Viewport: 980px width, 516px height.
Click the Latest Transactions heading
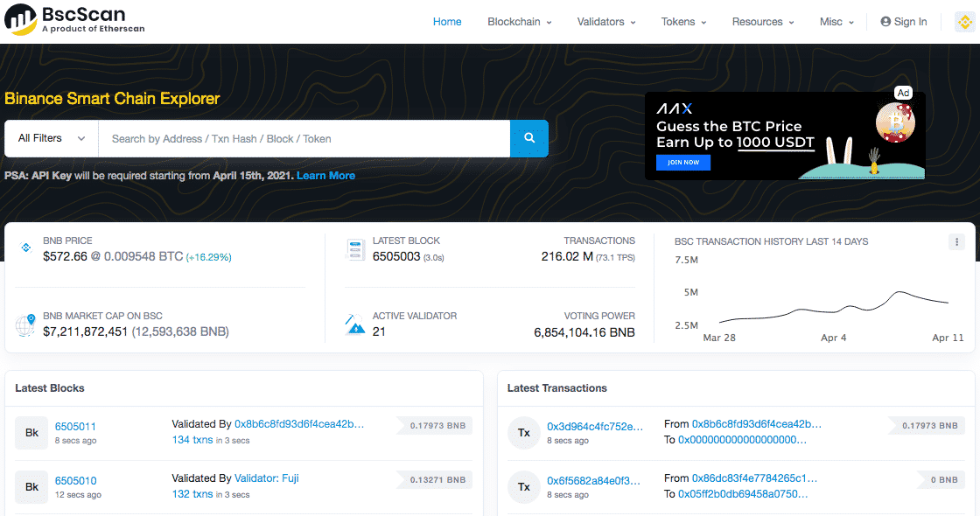556,388
